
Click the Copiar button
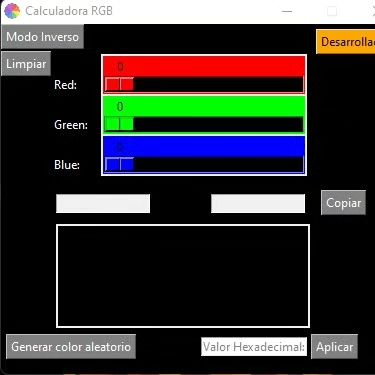click(x=343, y=203)
